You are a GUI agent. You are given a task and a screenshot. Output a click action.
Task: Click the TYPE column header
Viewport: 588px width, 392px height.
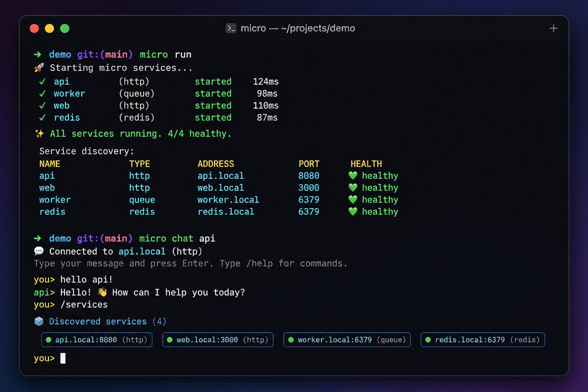click(140, 164)
